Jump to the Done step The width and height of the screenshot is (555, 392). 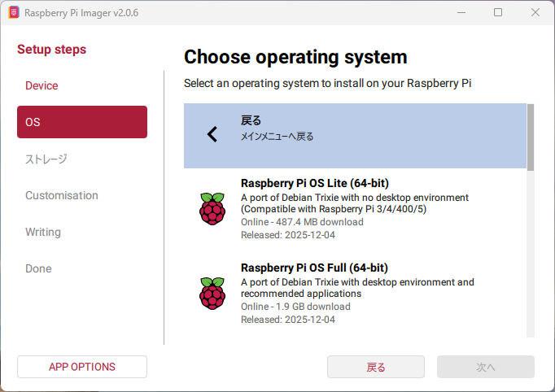pos(38,268)
